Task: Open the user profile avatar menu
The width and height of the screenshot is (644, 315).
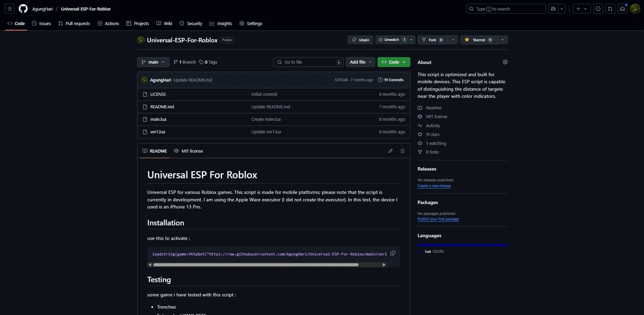Action: pos(635,9)
